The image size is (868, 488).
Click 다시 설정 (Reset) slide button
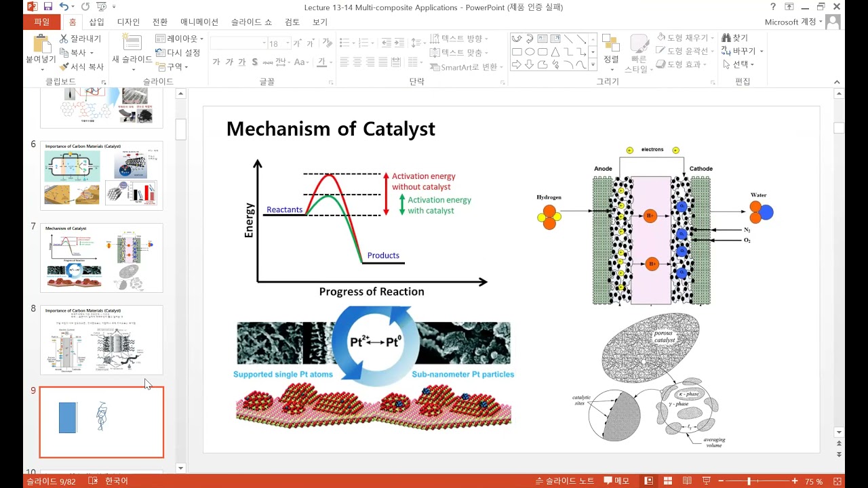tap(178, 52)
